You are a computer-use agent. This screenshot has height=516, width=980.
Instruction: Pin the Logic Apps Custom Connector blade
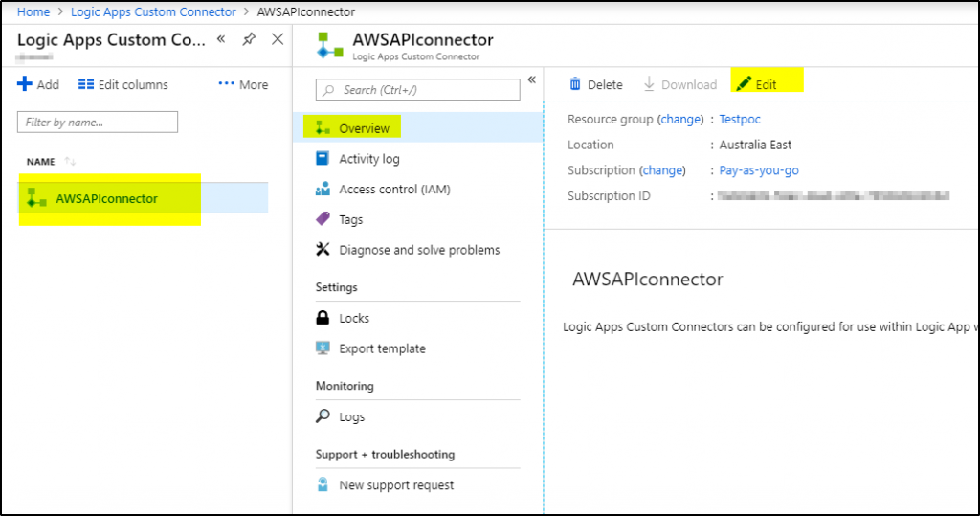click(249, 39)
